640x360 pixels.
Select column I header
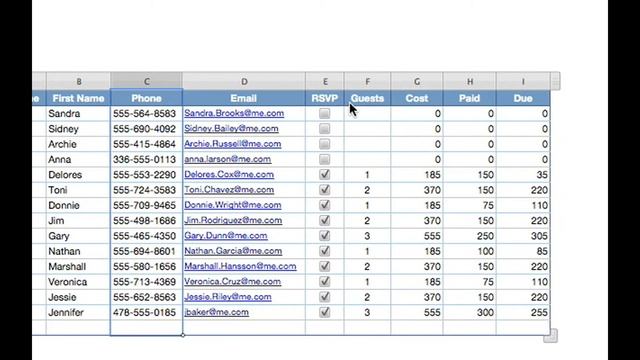(x=523, y=82)
